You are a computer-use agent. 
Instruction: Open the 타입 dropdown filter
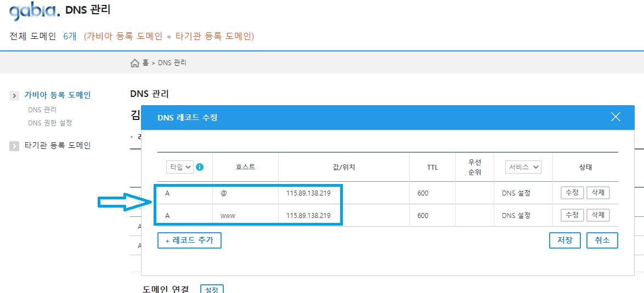click(180, 167)
